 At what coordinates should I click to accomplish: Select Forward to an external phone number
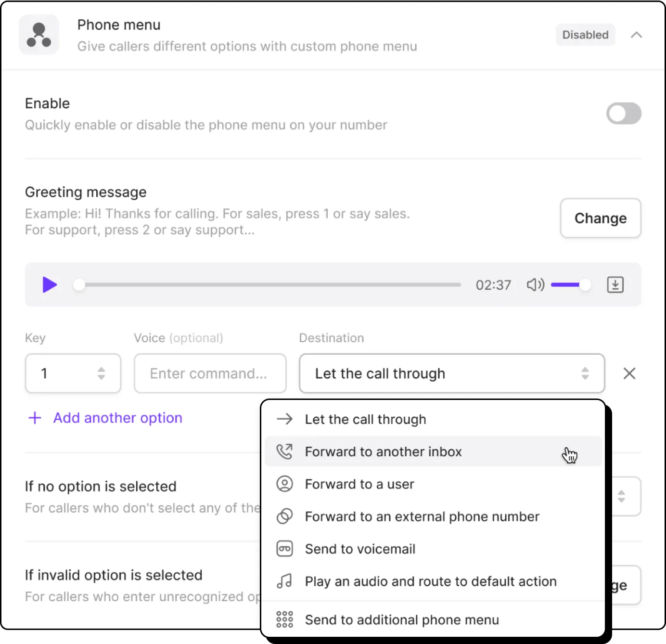pos(434,516)
